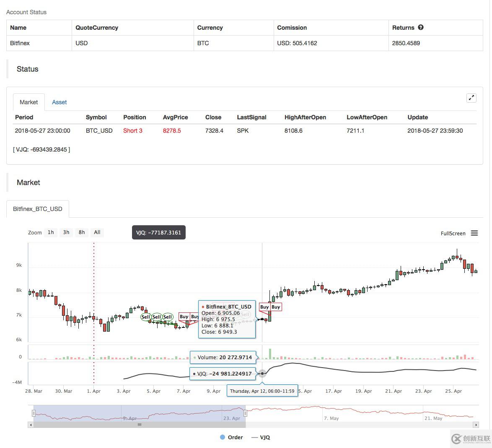Viewport: 492px width, 448px height.
Task: Click the first Sell order marker
Action: click(x=145, y=317)
